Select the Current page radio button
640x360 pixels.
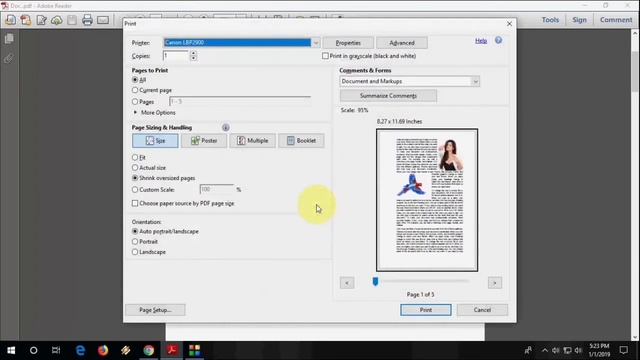click(135, 90)
